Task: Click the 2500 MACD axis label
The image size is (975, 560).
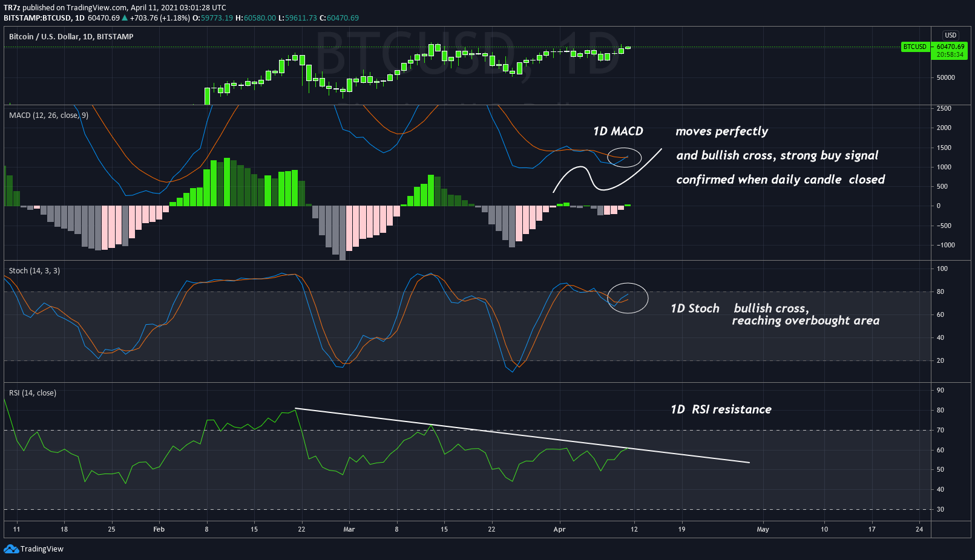Action: pyautogui.click(x=944, y=108)
